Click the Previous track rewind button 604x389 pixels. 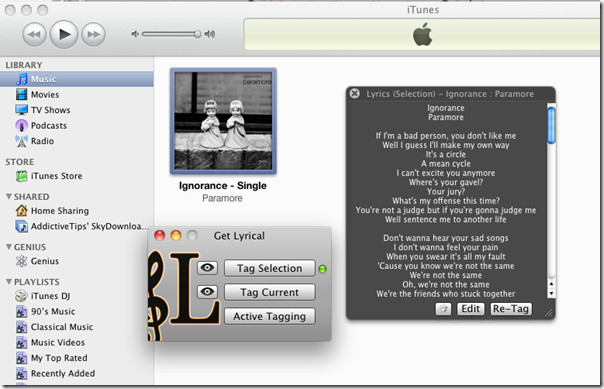(x=34, y=34)
